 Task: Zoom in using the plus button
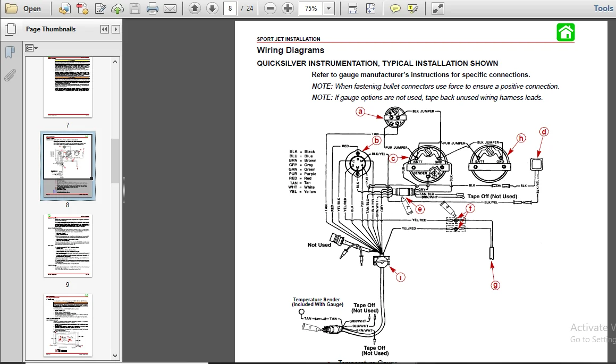tap(288, 9)
